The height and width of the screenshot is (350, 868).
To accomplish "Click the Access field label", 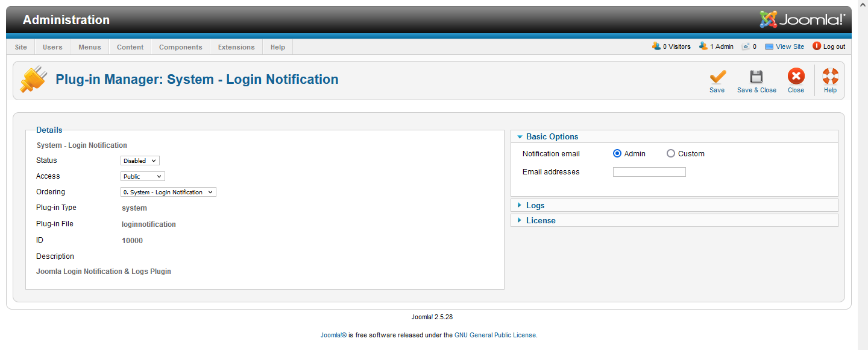I will (48, 176).
